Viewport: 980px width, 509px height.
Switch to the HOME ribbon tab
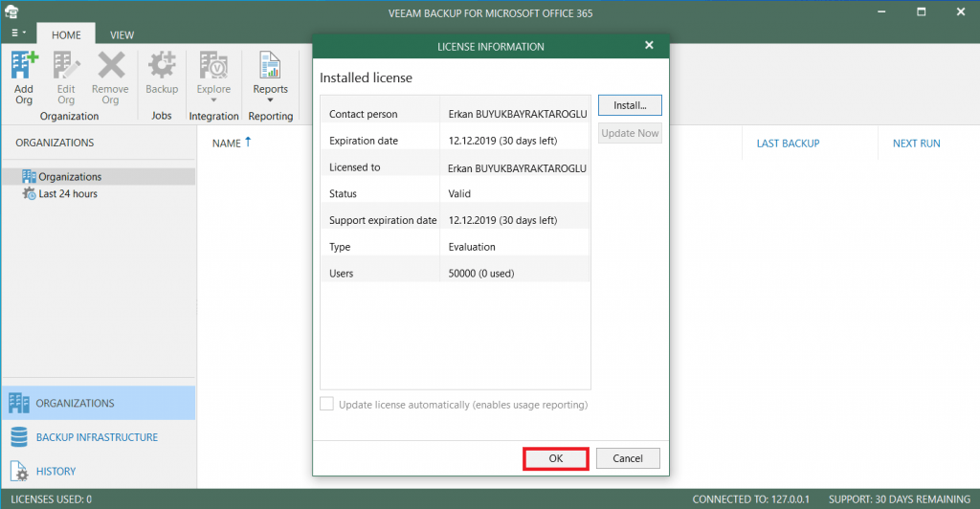tap(66, 34)
